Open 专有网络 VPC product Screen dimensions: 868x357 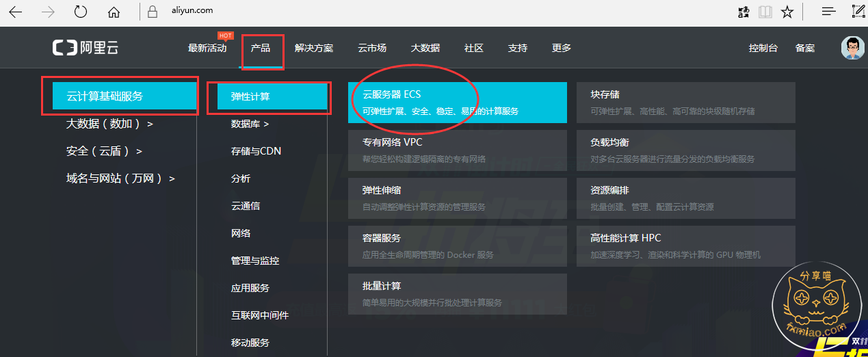pos(458,150)
